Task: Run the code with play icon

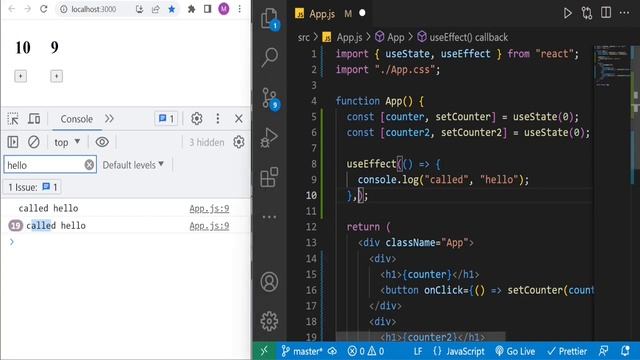Action: tap(567, 13)
